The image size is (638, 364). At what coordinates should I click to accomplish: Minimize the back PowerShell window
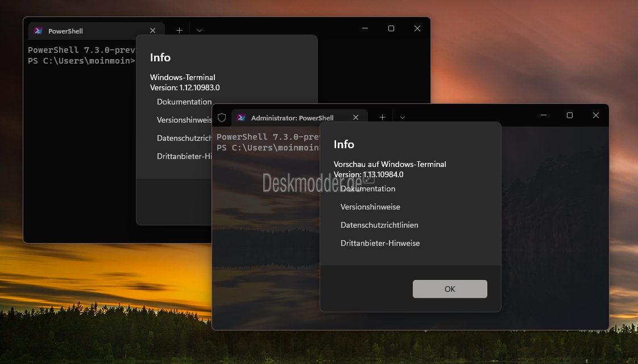coord(365,28)
